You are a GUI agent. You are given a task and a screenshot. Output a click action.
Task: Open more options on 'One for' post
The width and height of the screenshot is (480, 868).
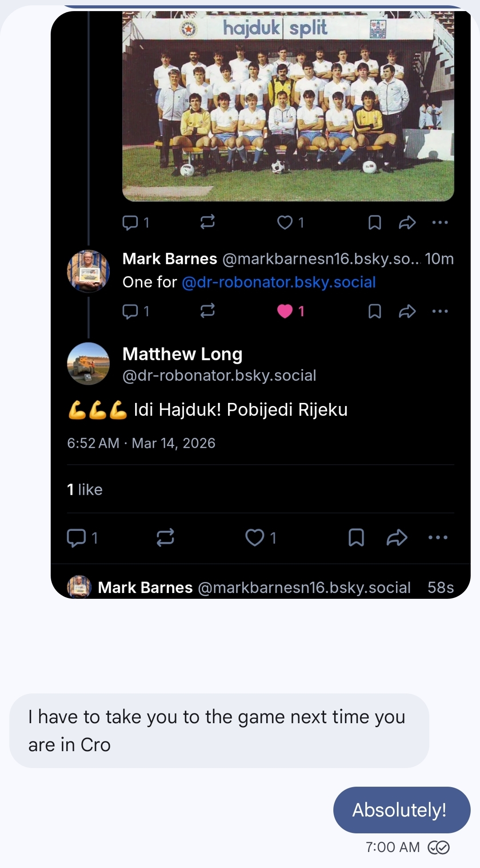440,311
